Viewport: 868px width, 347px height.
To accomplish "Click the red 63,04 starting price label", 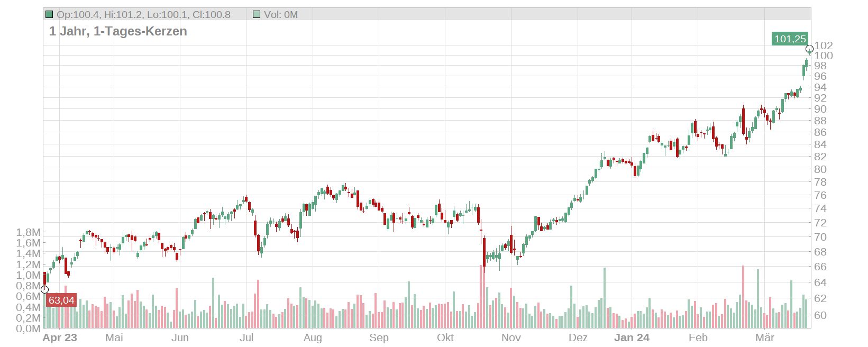I will pos(61,300).
